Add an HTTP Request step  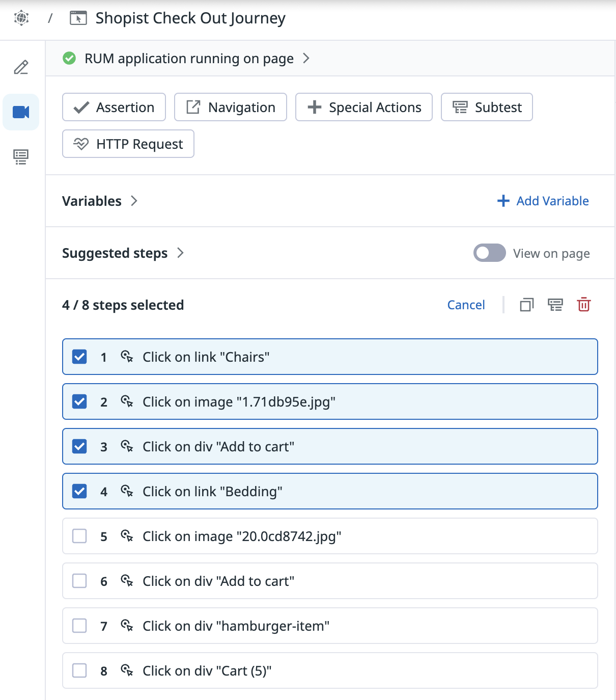128,144
